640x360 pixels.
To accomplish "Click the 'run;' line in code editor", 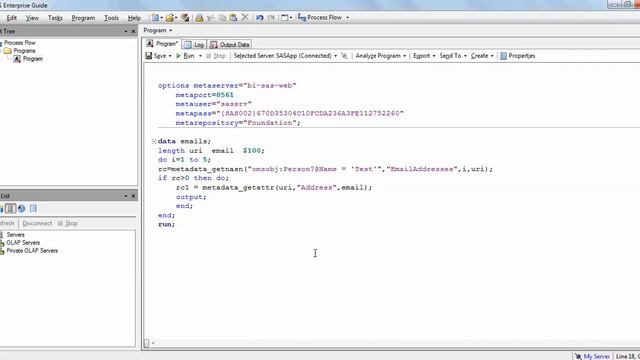I will [167, 224].
